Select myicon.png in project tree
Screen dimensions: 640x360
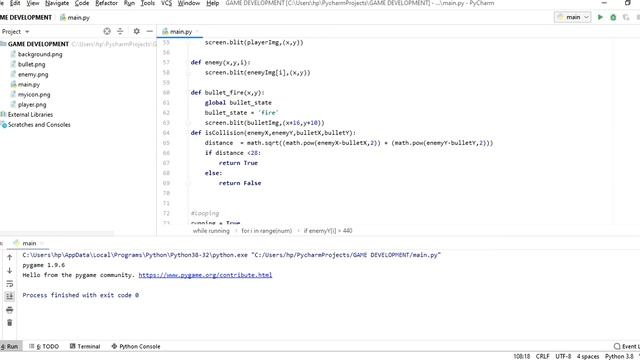click(34, 94)
